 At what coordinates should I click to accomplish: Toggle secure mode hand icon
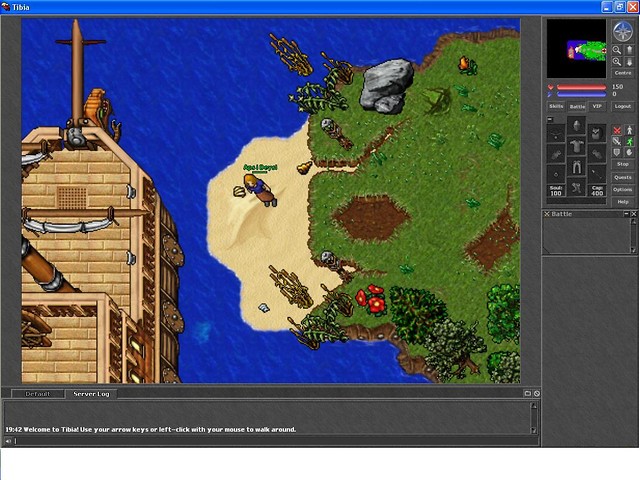point(629,152)
